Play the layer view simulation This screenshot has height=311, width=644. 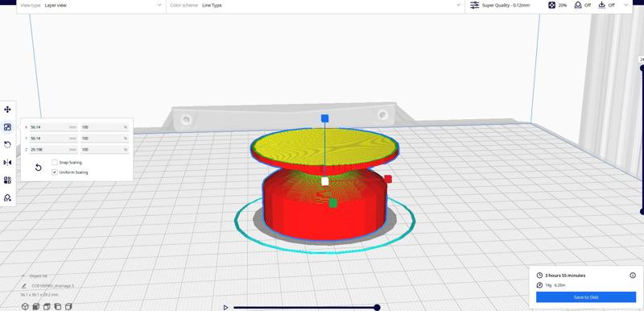(x=225, y=307)
